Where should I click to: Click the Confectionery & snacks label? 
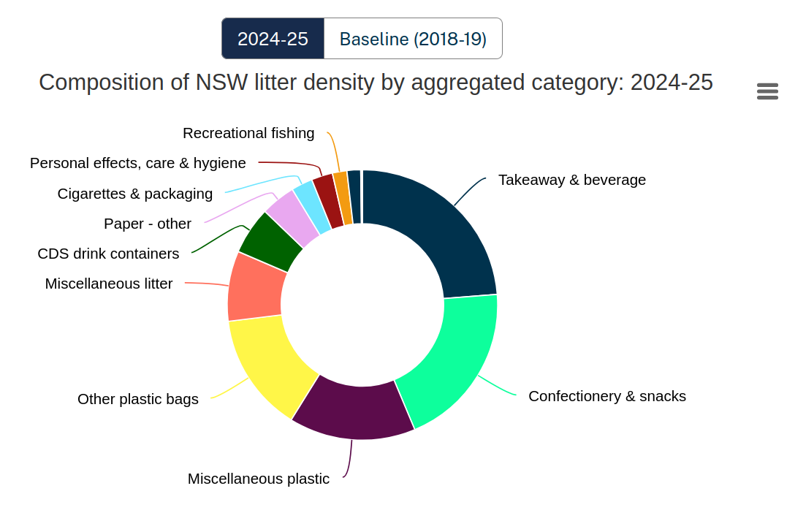(607, 396)
